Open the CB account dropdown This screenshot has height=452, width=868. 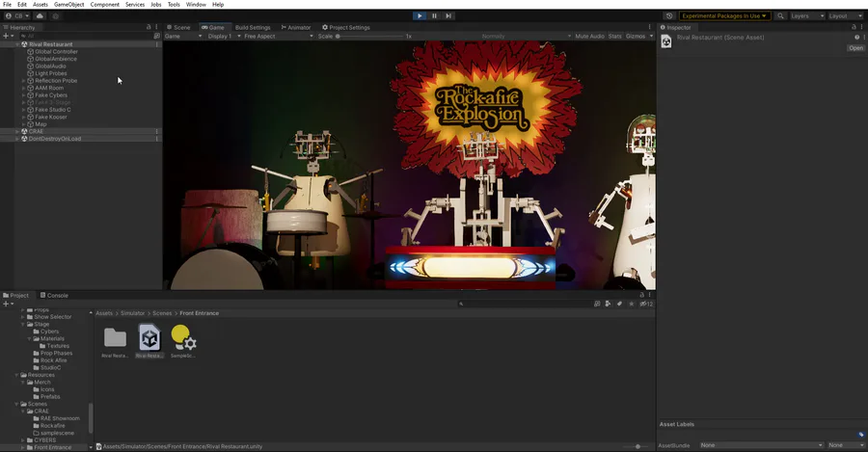click(x=17, y=16)
